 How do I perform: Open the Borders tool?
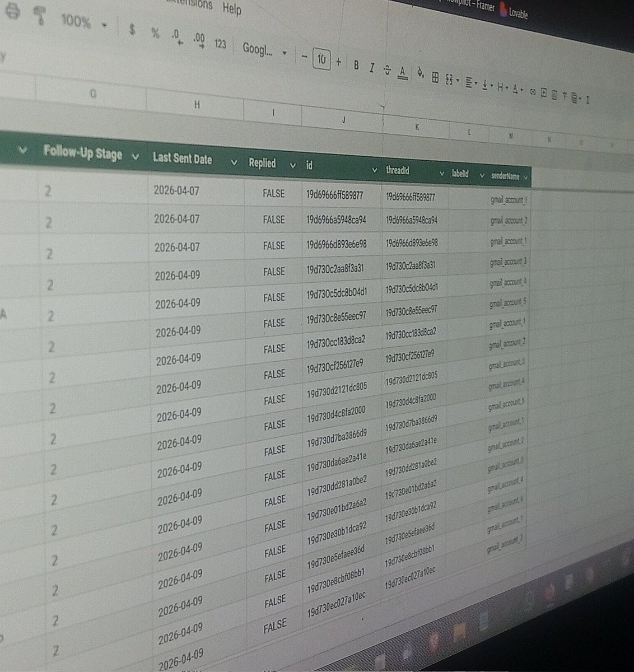point(435,77)
